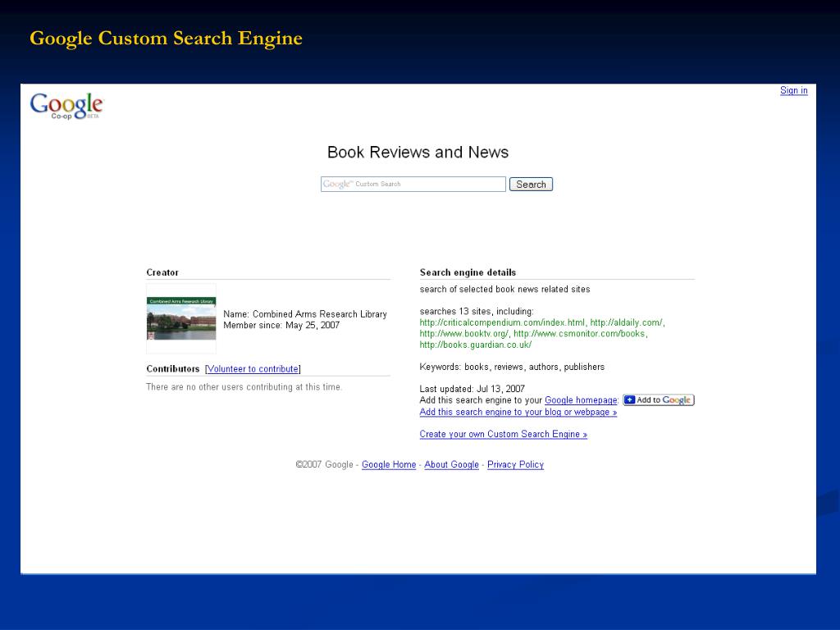Click the Creator heading
The width and height of the screenshot is (840, 630).
[x=162, y=272]
